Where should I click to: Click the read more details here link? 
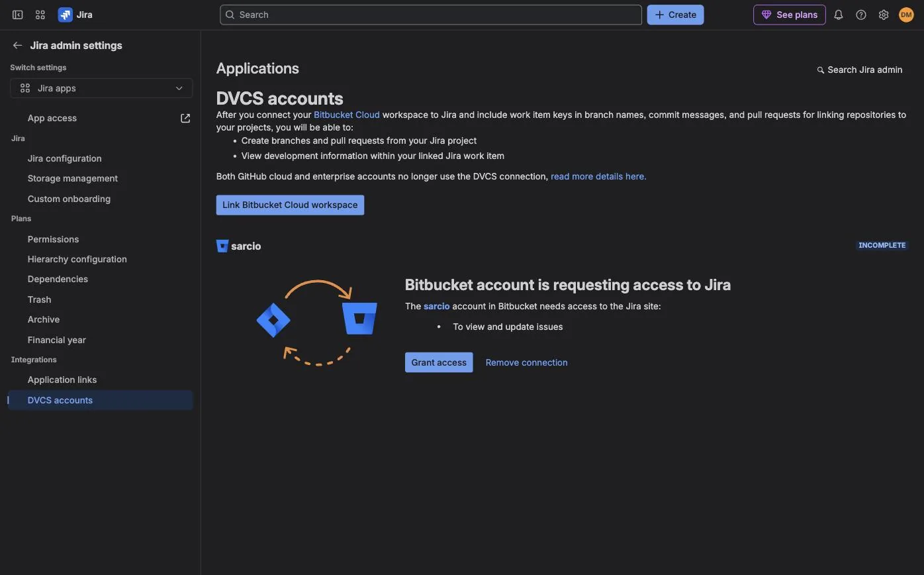point(598,177)
